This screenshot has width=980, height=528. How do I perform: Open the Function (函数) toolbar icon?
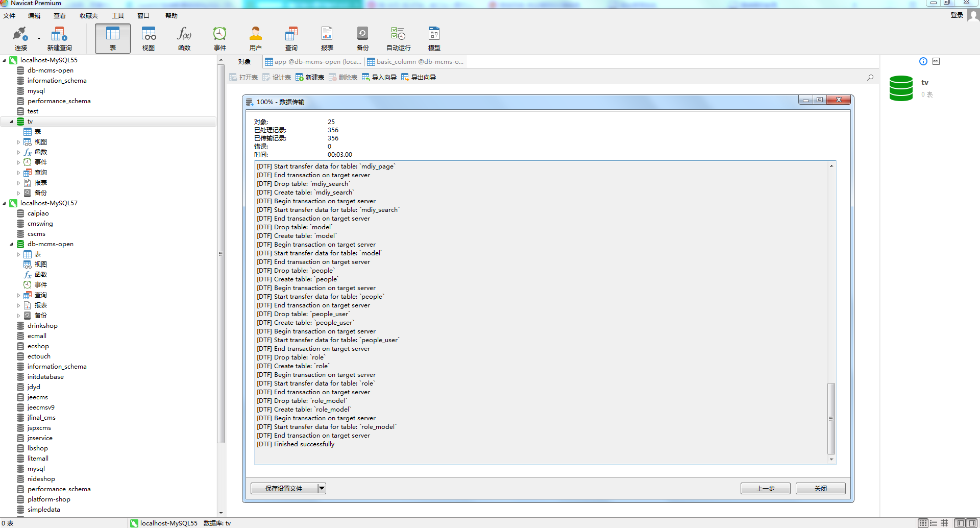(x=184, y=39)
